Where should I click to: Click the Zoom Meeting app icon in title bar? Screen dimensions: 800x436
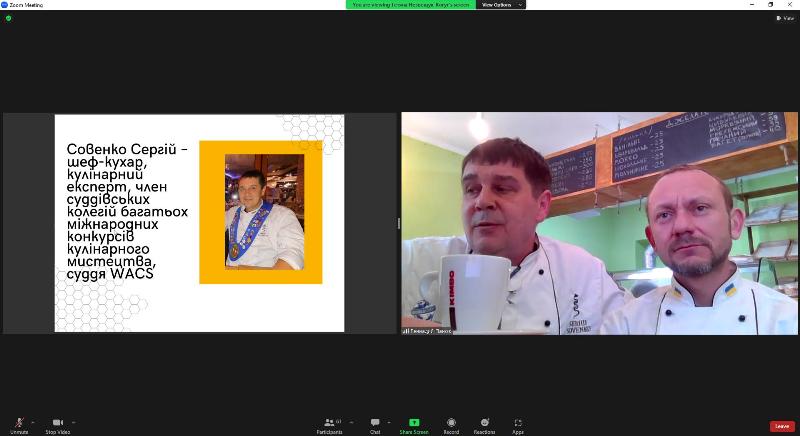coord(5,5)
